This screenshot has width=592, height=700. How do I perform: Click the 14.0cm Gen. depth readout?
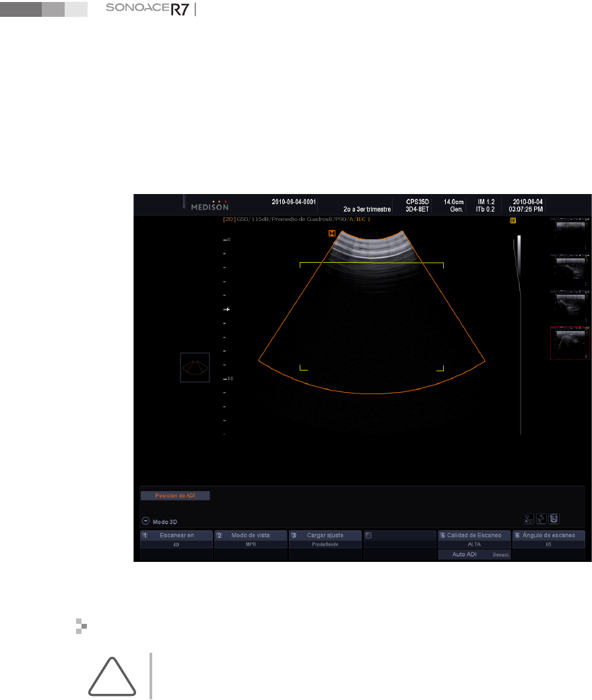[453, 205]
